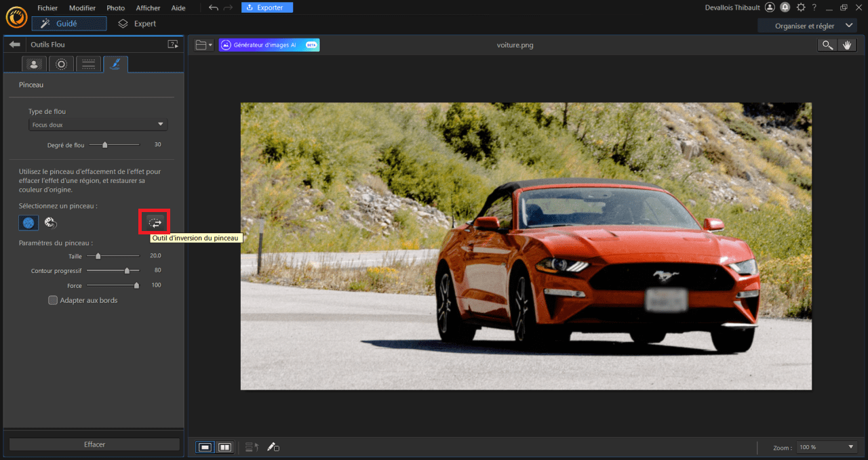Click the pencil mask display icon
Image resolution: width=868 pixels, height=460 pixels.
click(x=273, y=447)
